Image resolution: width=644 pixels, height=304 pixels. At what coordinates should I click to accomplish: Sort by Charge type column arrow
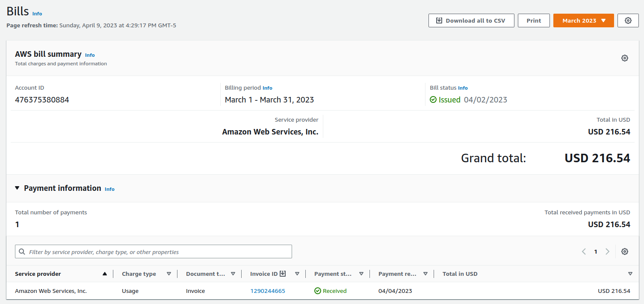click(x=169, y=274)
